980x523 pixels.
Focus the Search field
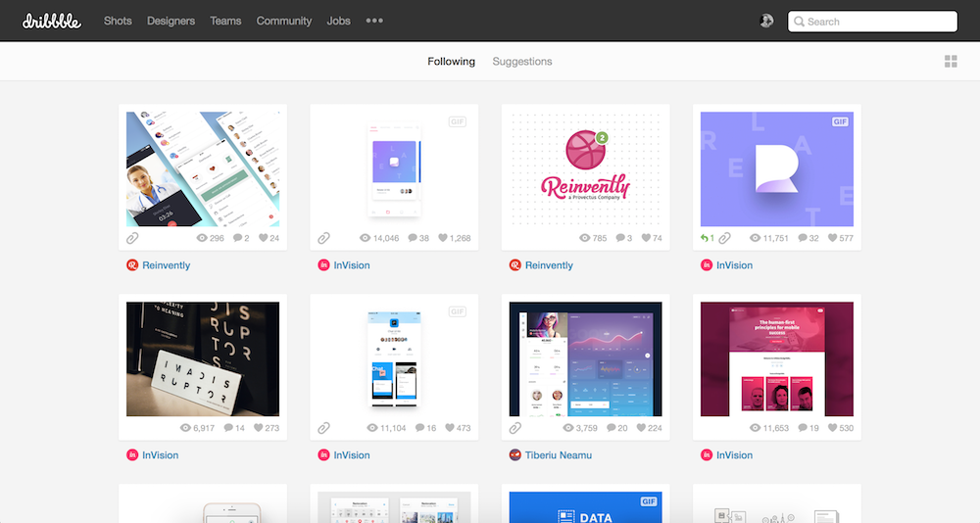click(x=872, y=22)
